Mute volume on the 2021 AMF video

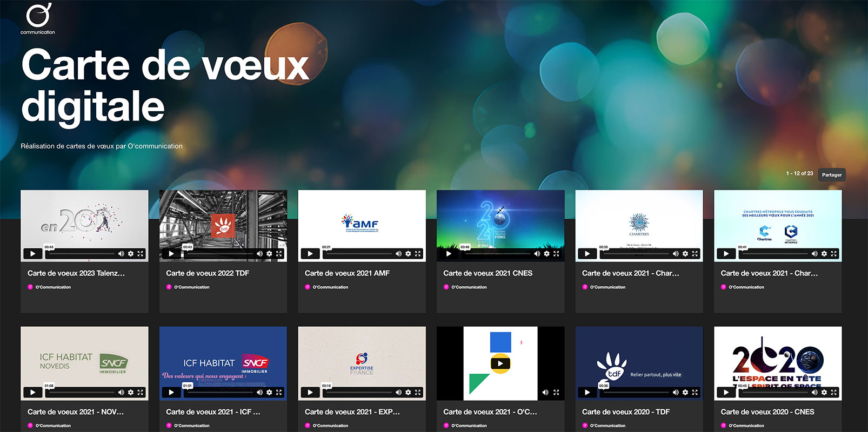click(398, 254)
